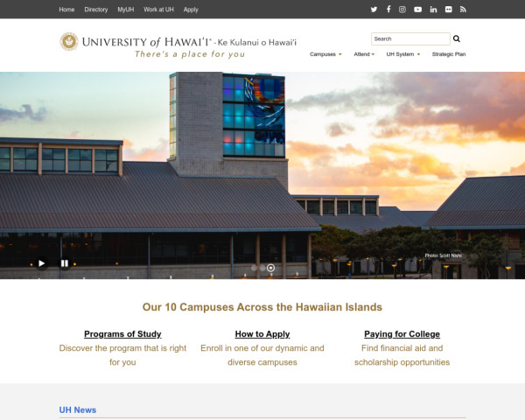Screen dimensions: 525x420
Task: Open the Flickr photo icon
Action: 448,9
